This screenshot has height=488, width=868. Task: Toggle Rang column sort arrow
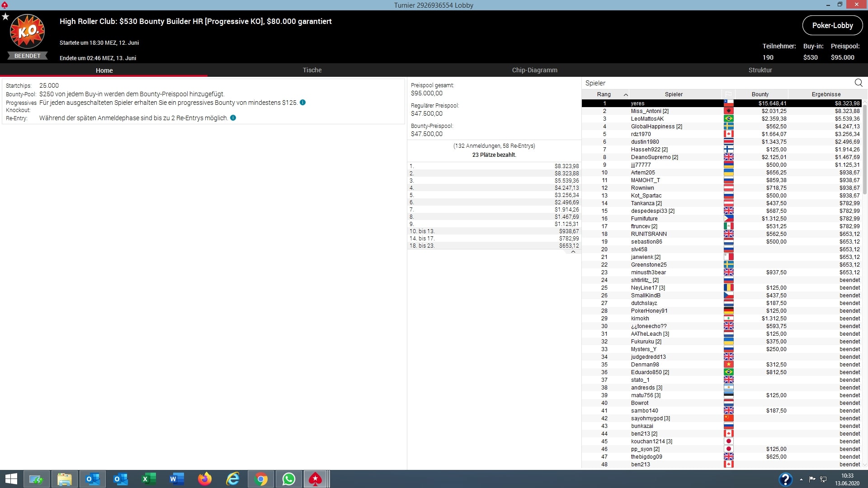point(626,94)
